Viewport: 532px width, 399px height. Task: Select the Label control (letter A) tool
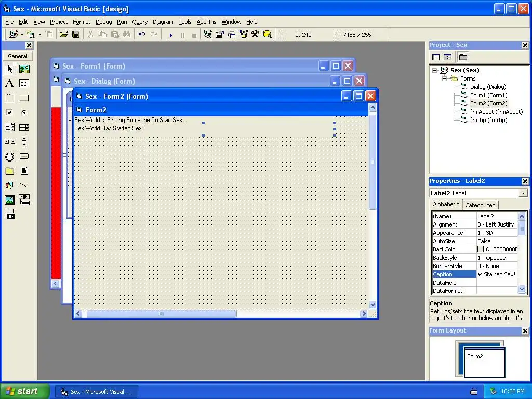pyautogui.click(x=10, y=84)
